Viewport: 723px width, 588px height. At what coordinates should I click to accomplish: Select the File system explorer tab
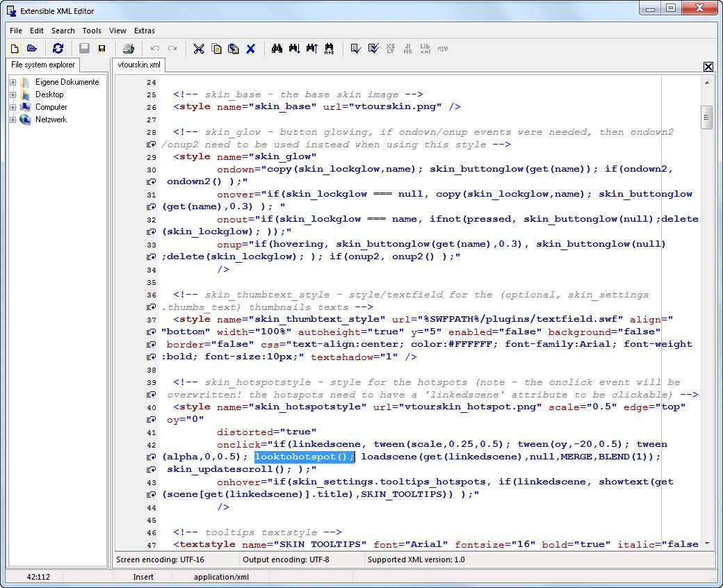pyautogui.click(x=43, y=65)
